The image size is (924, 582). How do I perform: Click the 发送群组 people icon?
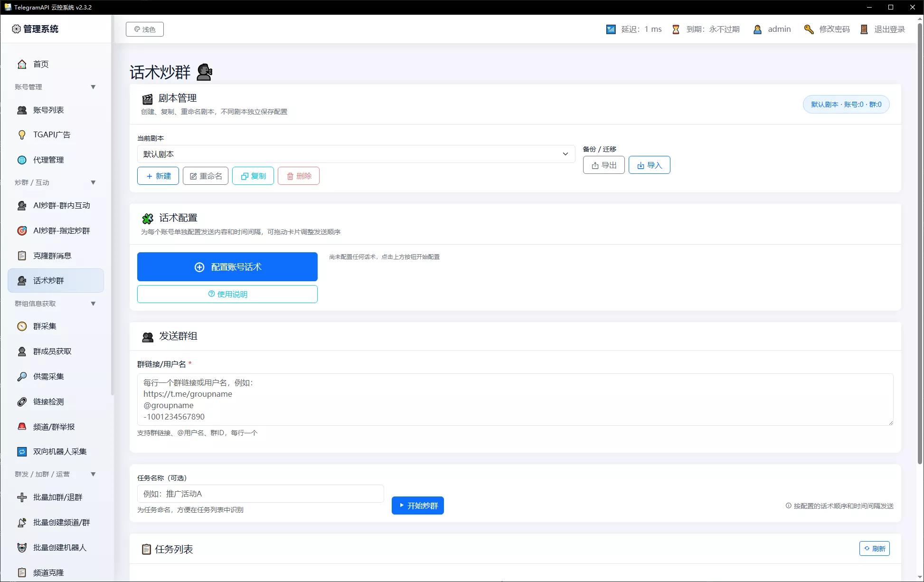pos(148,337)
